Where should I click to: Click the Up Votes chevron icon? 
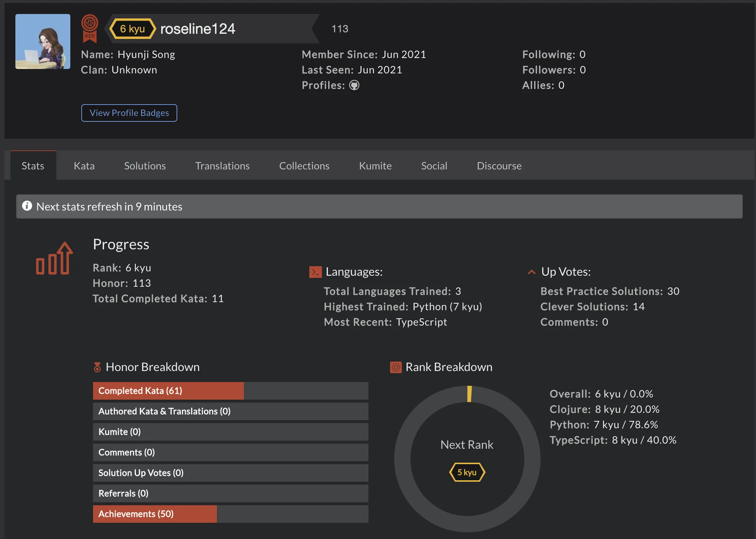pos(532,272)
